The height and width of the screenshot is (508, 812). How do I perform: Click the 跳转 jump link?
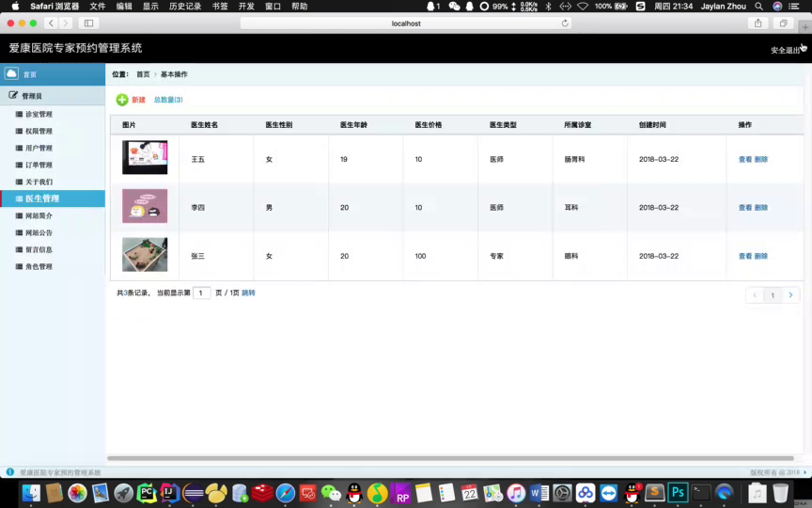248,293
